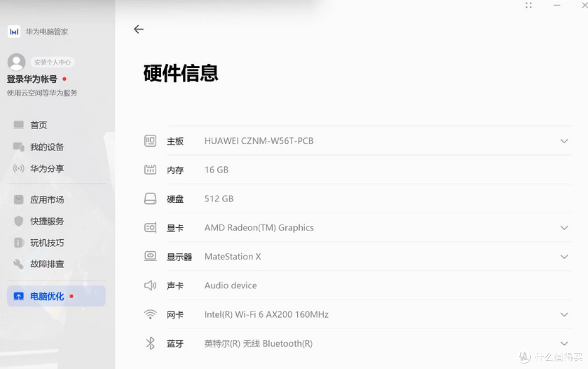Click the 内存 memory chip icon

pyautogui.click(x=150, y=170)
